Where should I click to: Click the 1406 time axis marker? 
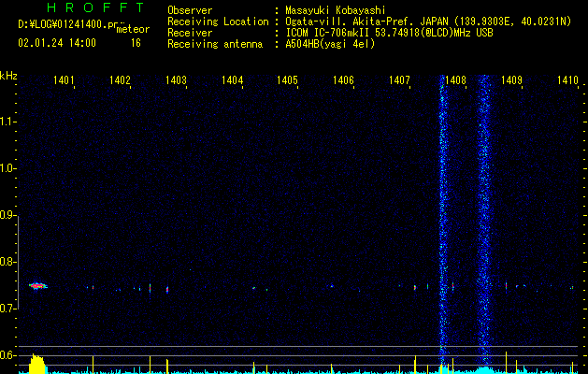tap(343, 79)
